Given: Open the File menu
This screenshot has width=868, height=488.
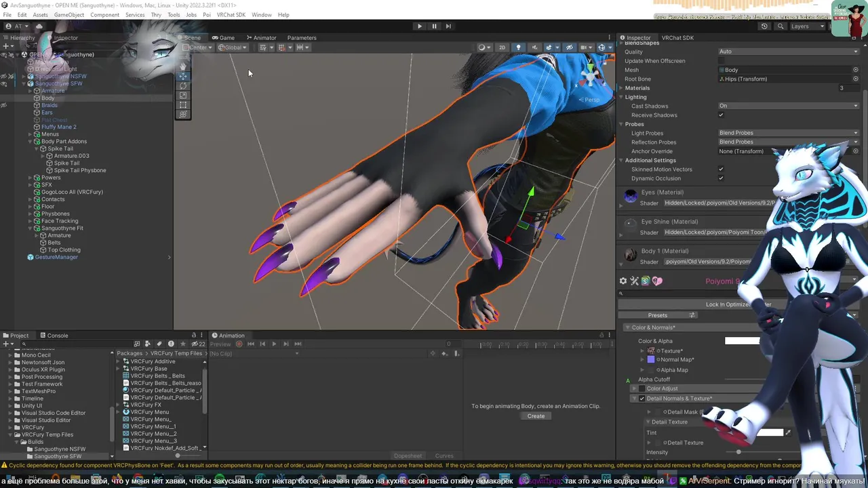Looking at the screenshot, I should click(x=7, y=15).
